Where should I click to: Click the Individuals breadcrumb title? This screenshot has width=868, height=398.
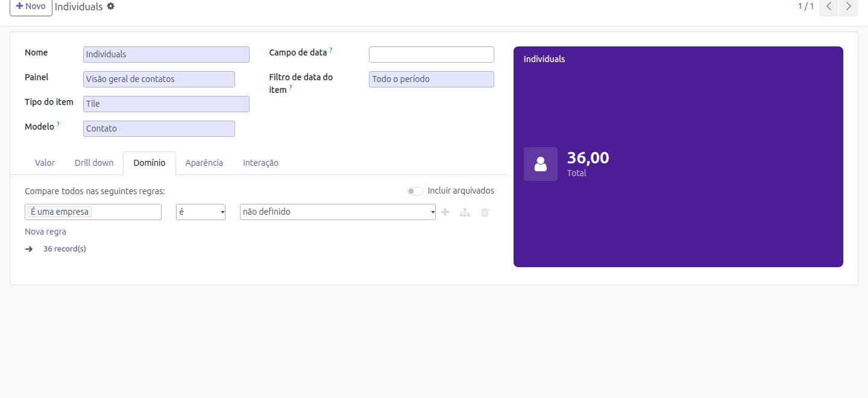(x=79, y=7)
